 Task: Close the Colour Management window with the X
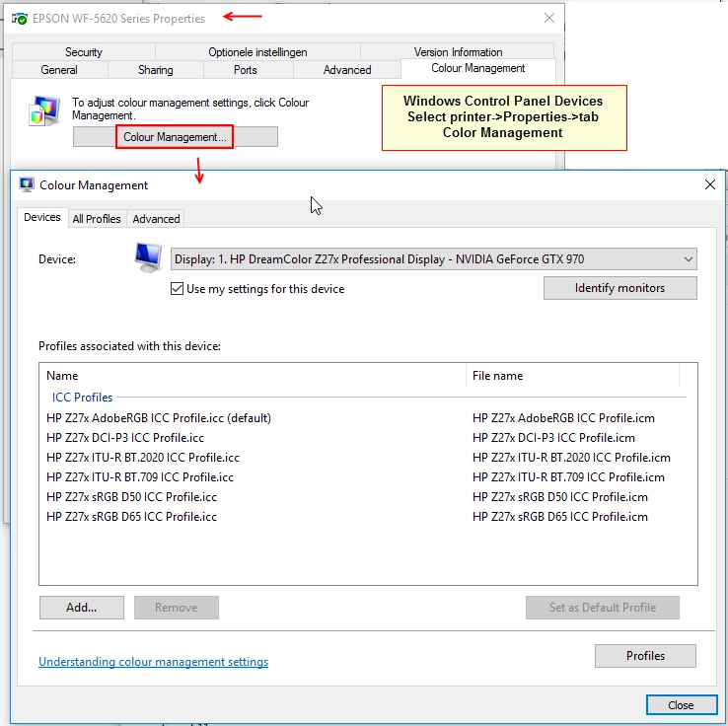(710, 184)
